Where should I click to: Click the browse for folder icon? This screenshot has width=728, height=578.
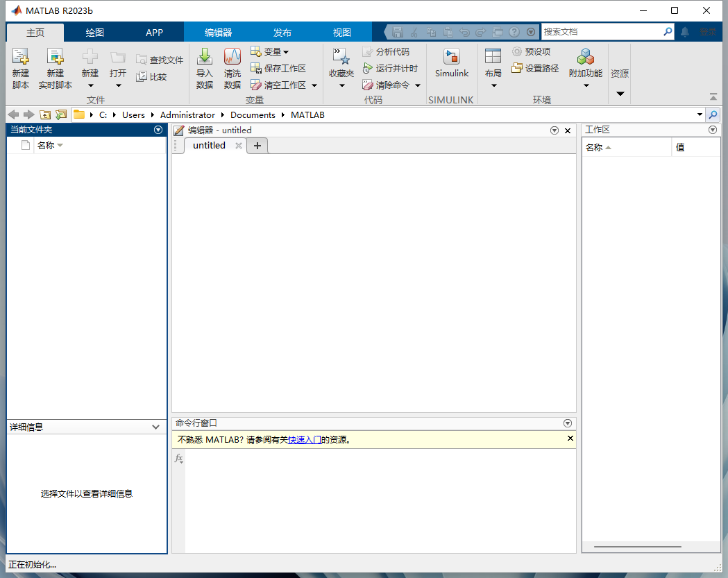61,114
